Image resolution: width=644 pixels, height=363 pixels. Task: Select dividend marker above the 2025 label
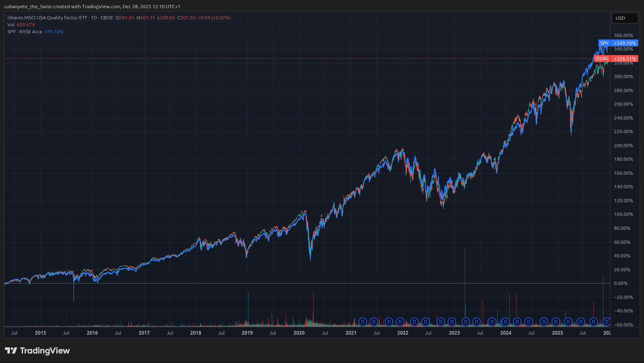pyautogui.click(x=556, y=321)
